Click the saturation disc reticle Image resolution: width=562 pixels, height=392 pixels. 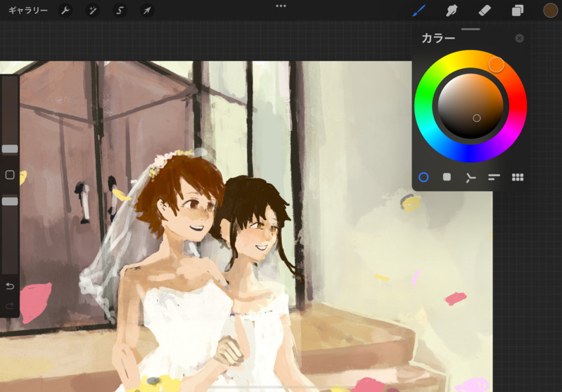tap(476, 118)
